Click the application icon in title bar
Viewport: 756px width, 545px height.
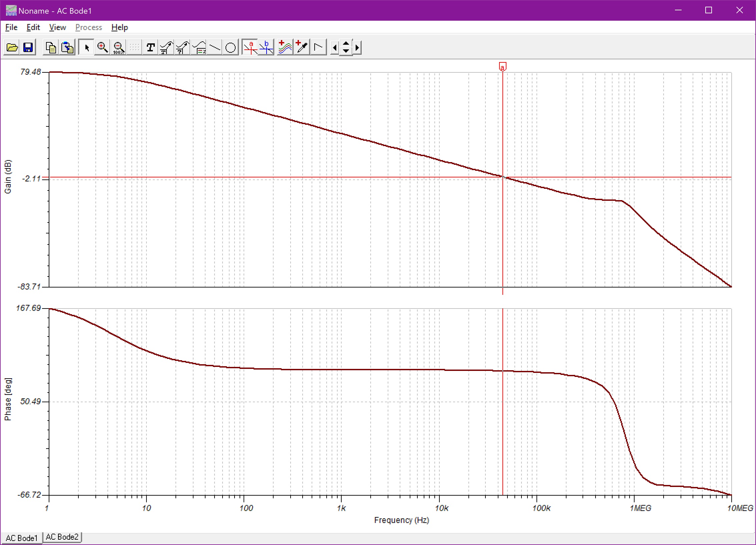(x=11, y=10)
